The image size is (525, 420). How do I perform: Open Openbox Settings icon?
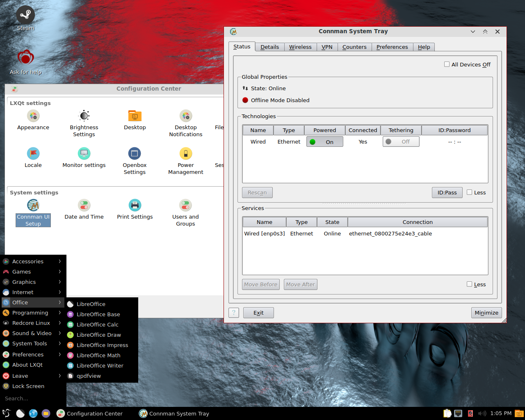pyautogui.click(x=135, y=161)
